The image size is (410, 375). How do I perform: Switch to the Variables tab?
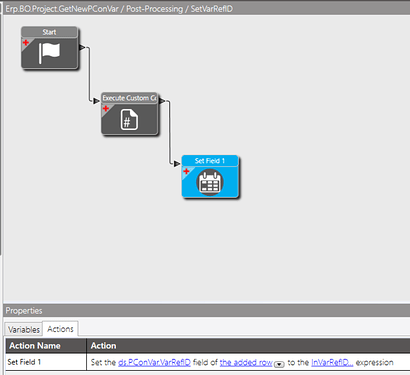pyautogui.click(x=24, y=330)
